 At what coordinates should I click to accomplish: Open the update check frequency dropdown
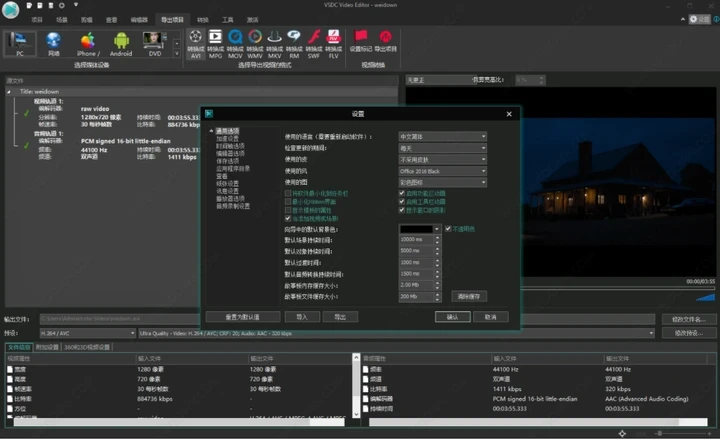tap(443, 148)
